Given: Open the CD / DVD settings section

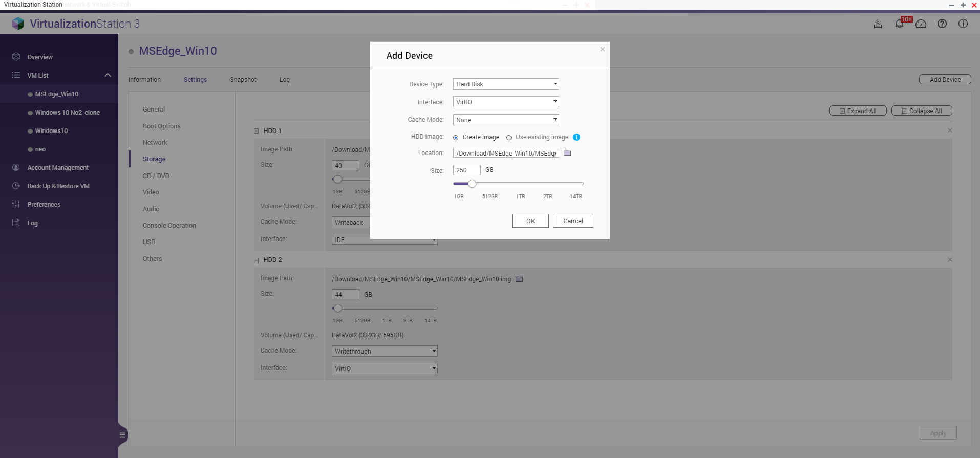Looking at the screenshot, I should (156, 176).
